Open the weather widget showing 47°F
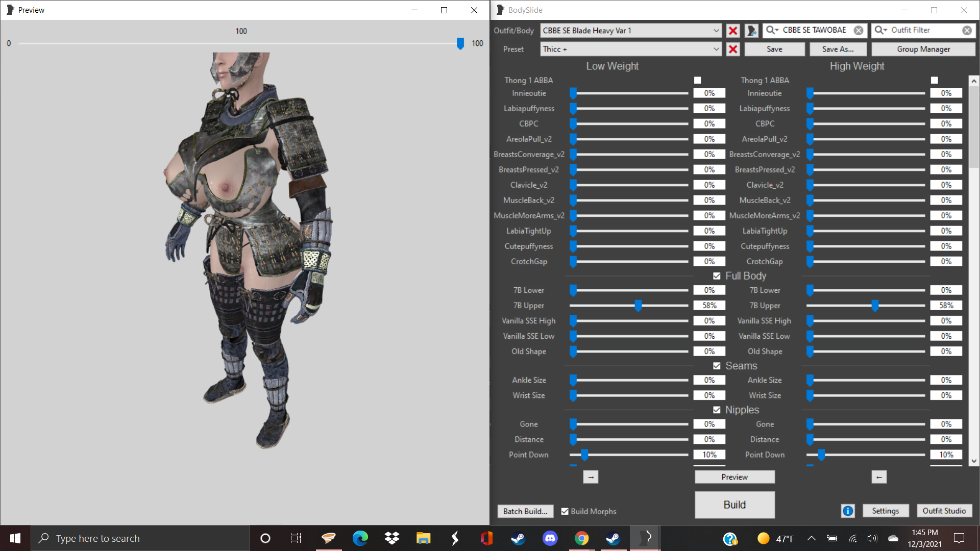This screenshot has width=980, height=551. [776, 538]
